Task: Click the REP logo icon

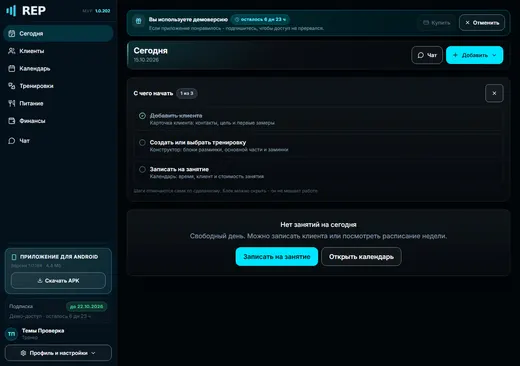Action: point(11,11)
